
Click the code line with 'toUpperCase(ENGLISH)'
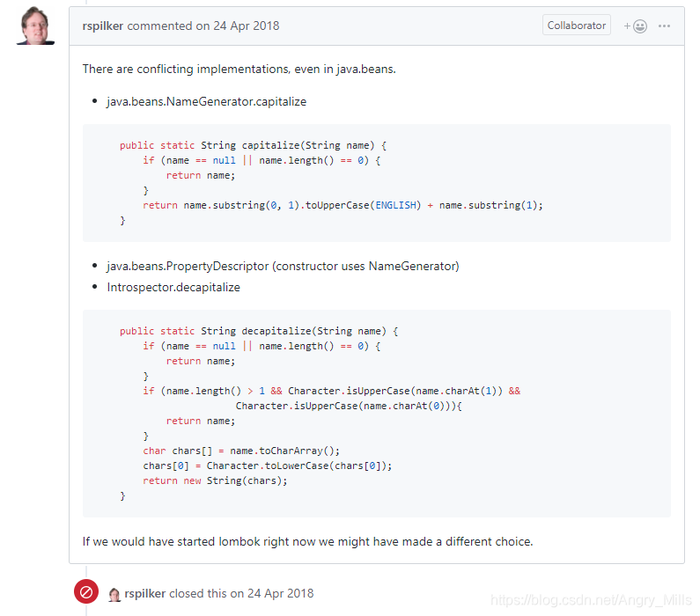[343, 205]
